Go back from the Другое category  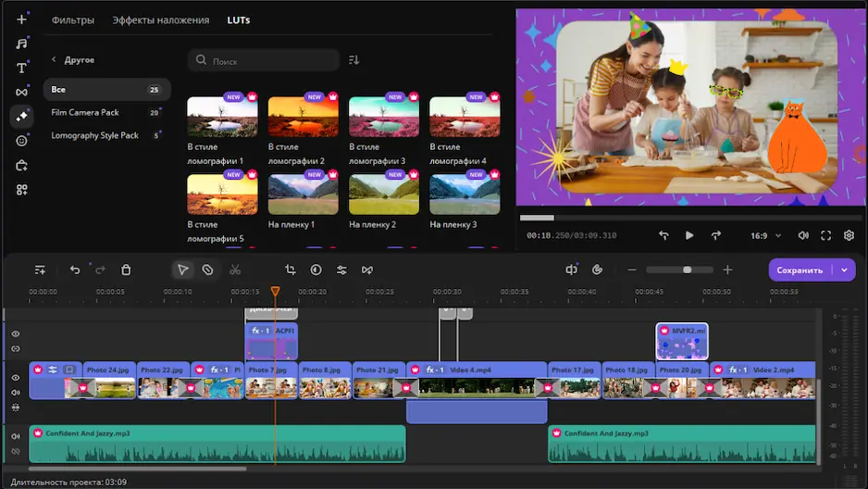click(x=54, y=59)
